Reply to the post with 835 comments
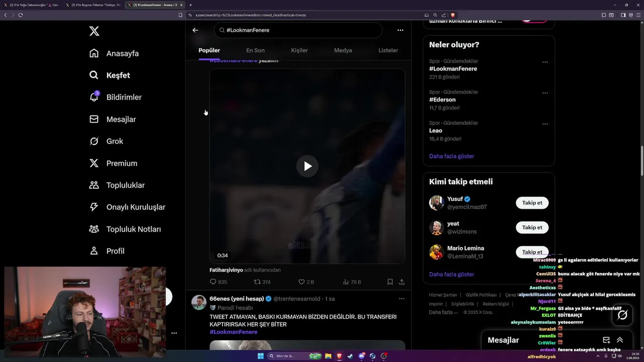The height and width of the screenshot is (362, 644). 218,282
